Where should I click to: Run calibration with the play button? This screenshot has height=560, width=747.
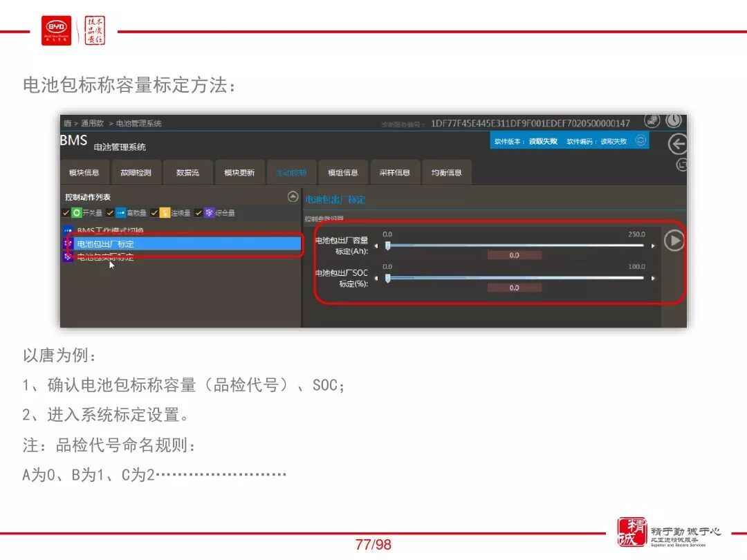(x=674, y=241)
